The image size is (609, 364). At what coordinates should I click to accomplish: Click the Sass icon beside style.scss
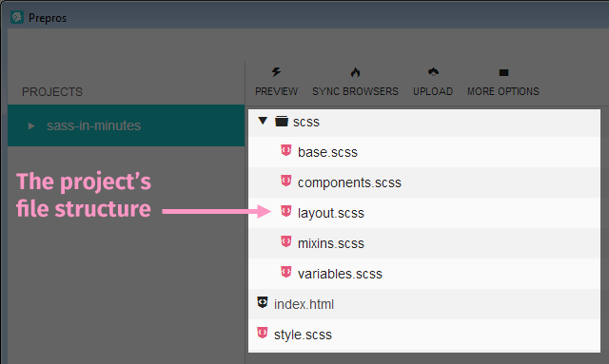tap(263, 333)
